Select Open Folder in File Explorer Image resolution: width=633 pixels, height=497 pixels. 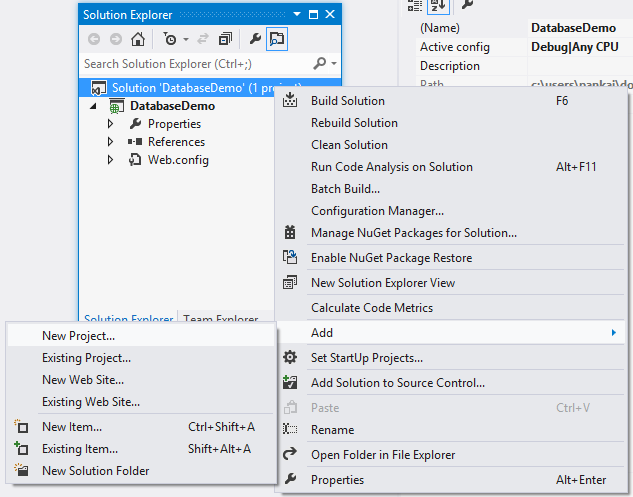click(451, 455)
